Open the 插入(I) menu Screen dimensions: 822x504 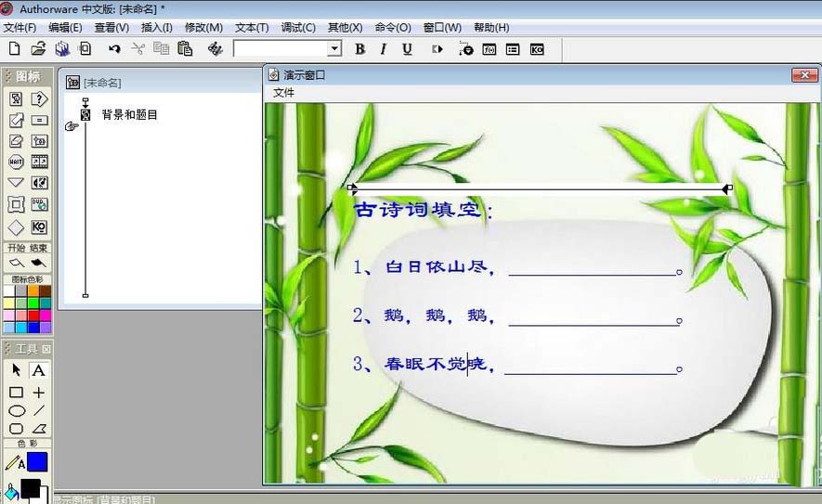[x=157, y=27]
